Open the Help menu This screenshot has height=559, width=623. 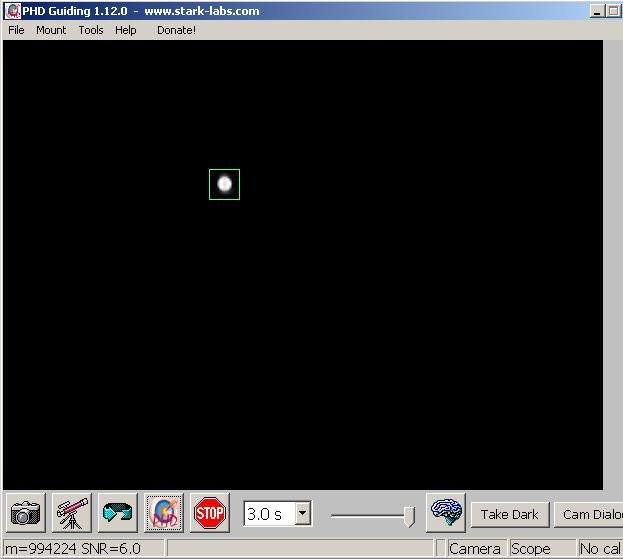126,30
